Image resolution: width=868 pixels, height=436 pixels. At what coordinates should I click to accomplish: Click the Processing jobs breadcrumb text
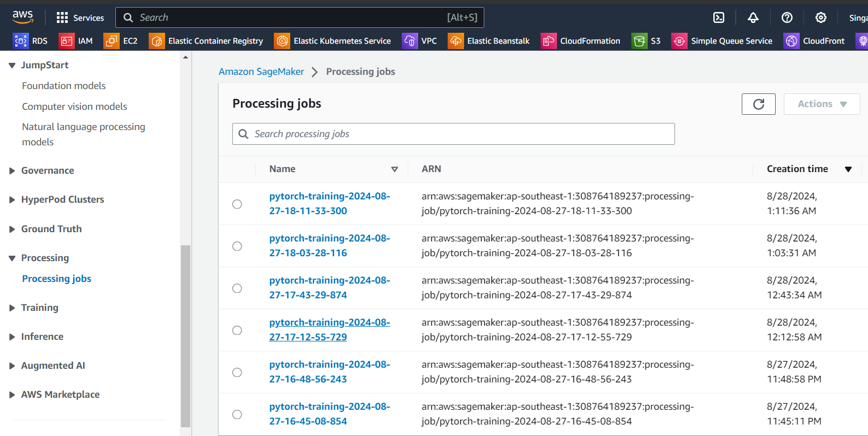point(361,72)
